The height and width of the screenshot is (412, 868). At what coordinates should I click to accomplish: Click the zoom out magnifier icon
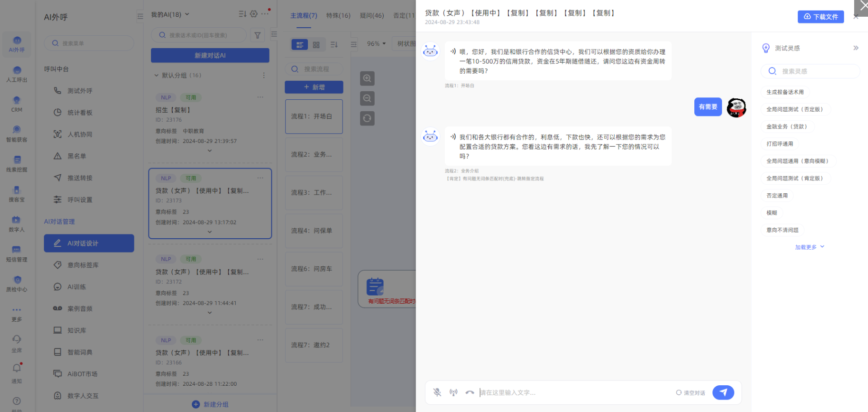367,98
